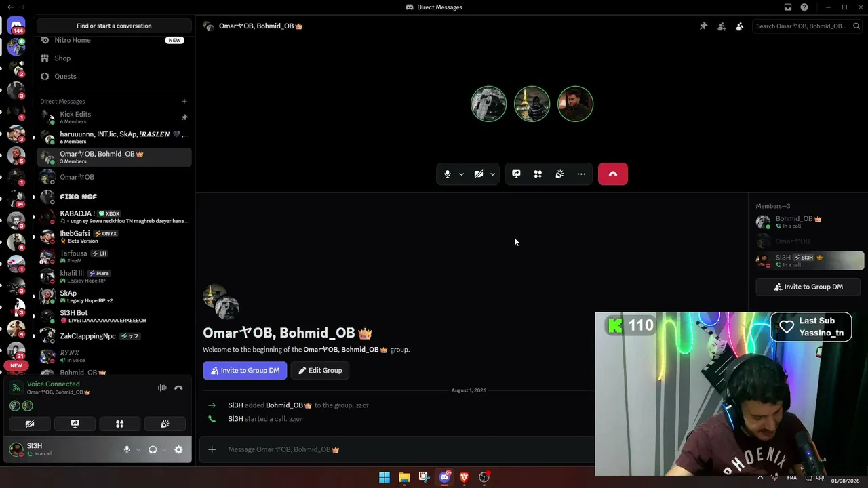This screenshot has height=488, width=868.
Task: Open the SkAp direct message
Action: [114, 296]
